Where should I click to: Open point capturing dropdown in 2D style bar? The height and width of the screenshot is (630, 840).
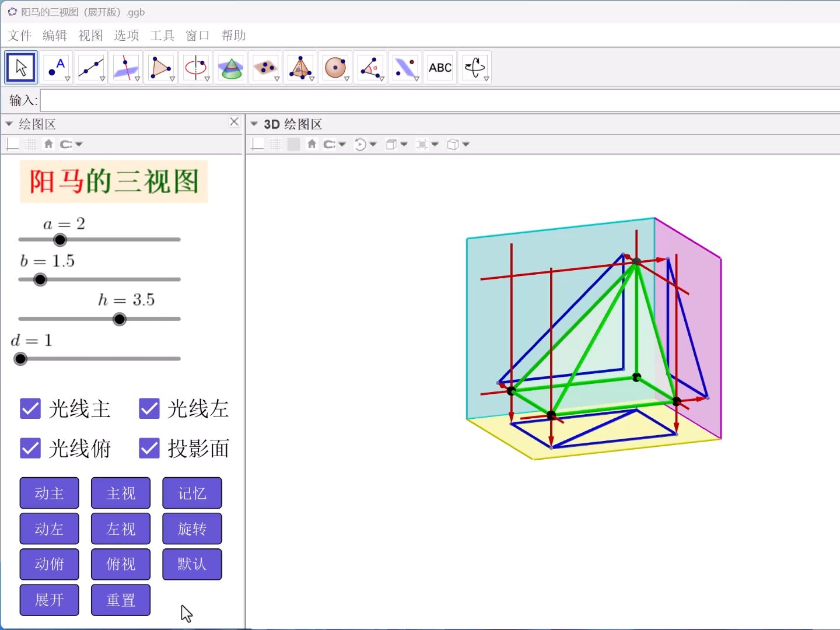tap(79, 144)
